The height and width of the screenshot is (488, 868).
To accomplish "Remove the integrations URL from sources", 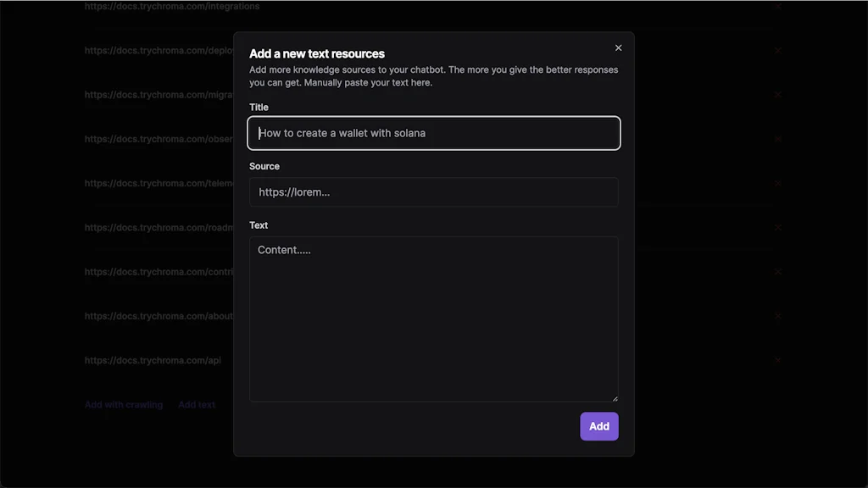I will [x=778, y=6].
